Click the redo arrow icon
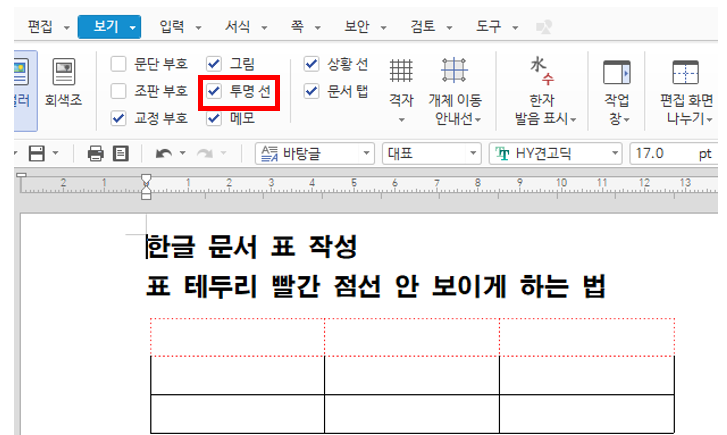This screenshot has width=727, height=435. (x=205, y=154)
